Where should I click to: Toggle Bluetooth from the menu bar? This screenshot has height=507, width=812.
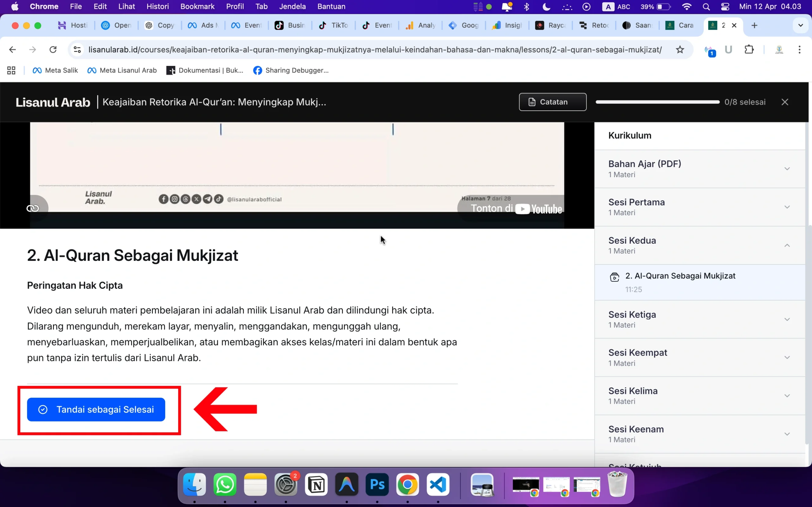pyautogui.click(x=527, y=6)
